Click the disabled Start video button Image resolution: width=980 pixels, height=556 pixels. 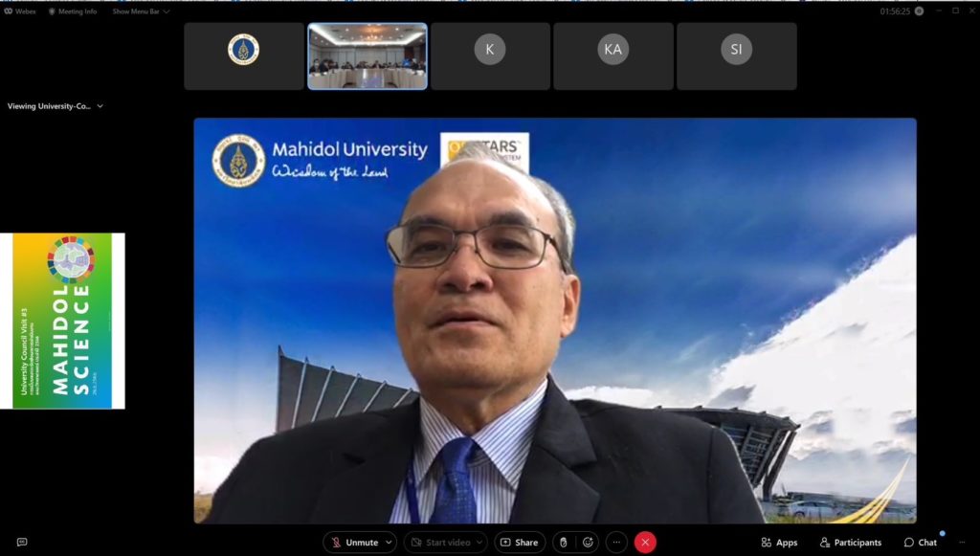(438, 543)
